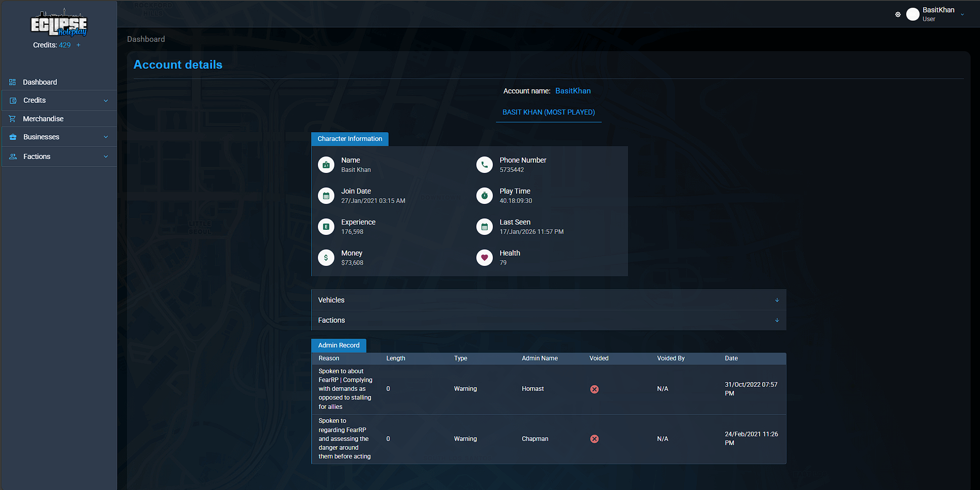The image size is (980, 490).
Task: Click the Dashboard grid icon in sidebar
Action: [12, 82]
